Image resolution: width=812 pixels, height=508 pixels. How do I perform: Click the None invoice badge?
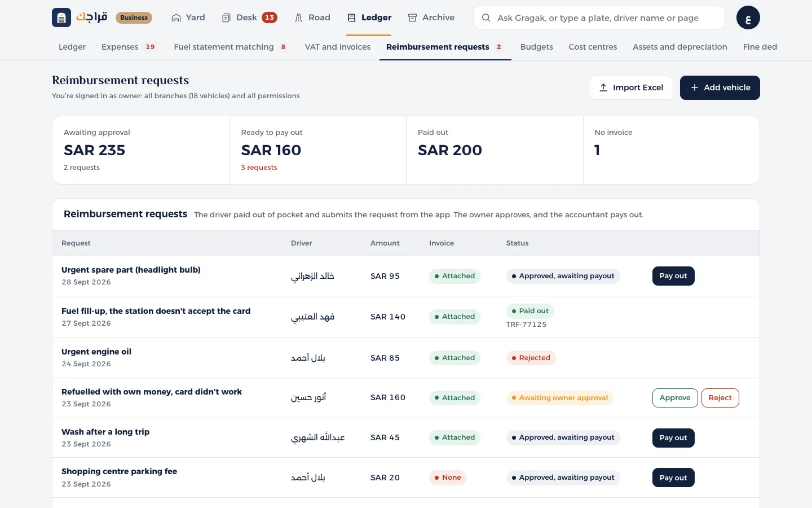[x=448, y=478]
